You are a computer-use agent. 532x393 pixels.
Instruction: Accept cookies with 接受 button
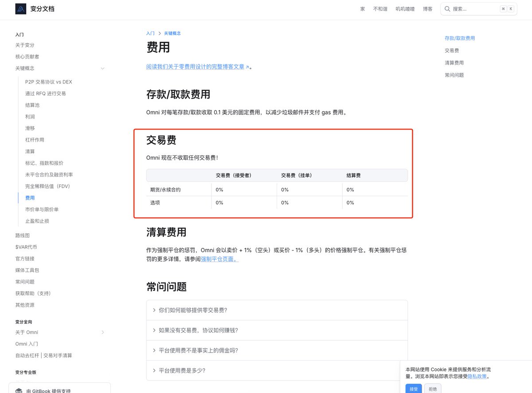414,389
